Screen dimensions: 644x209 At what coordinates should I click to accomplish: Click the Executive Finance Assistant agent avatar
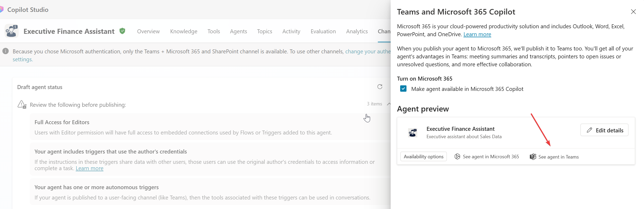tap(12, 31)
